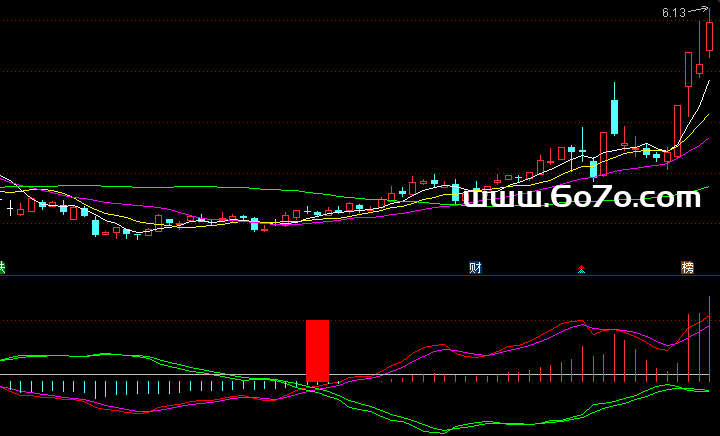Click the first white candlestick at far left

[x=11, y=208]
